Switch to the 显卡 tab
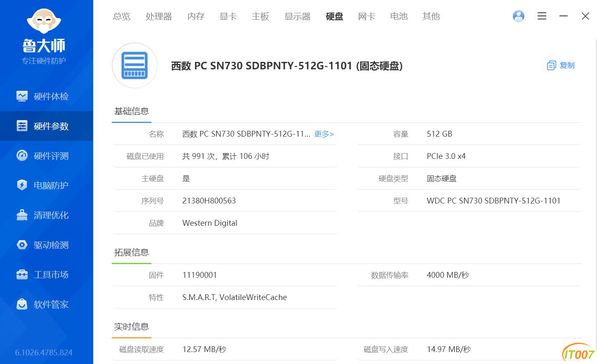The width and height of the screenshot is (597, 364). [x=228, y=17]
